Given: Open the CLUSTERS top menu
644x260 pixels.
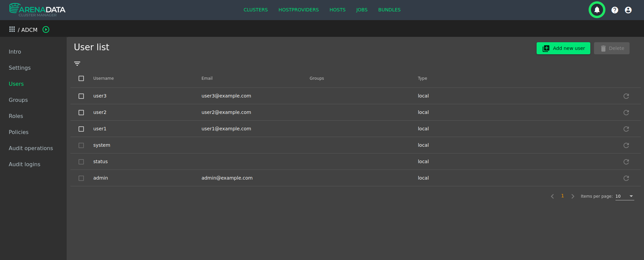Looking at the screenshot, I should (x=256, y=10).
